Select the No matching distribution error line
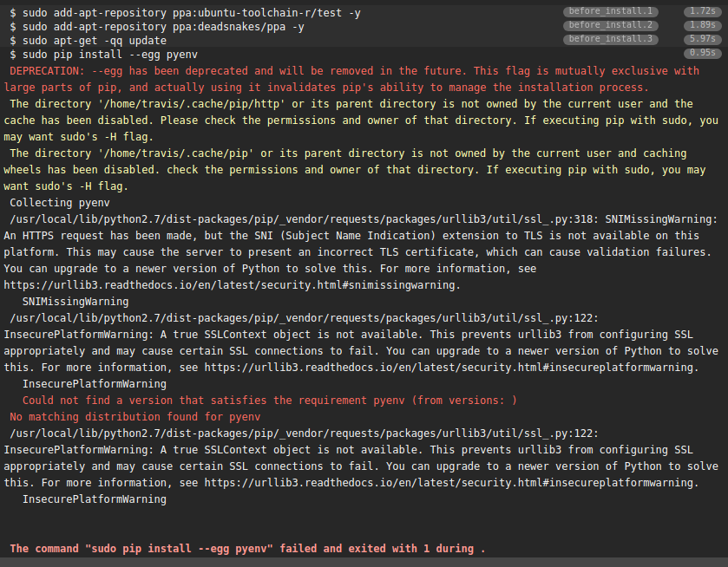728x567 pixels. (x=130, y=416)
